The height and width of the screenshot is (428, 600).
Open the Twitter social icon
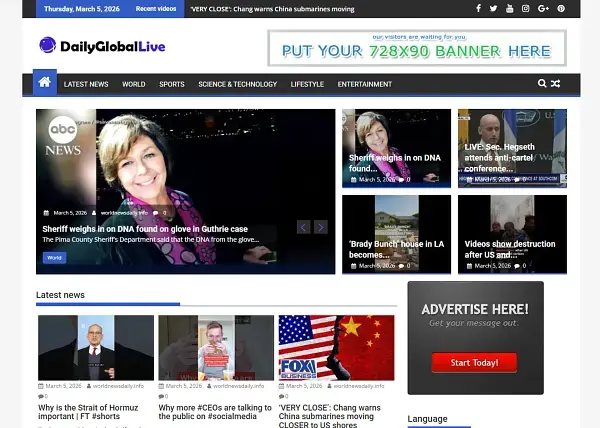click(x=494, y=9)
